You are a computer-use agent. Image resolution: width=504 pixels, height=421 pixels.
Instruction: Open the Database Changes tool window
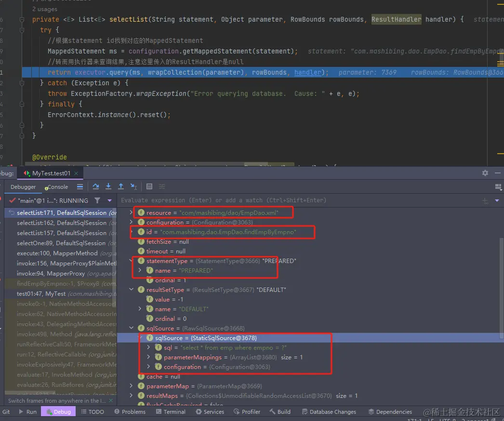point(329,412)
